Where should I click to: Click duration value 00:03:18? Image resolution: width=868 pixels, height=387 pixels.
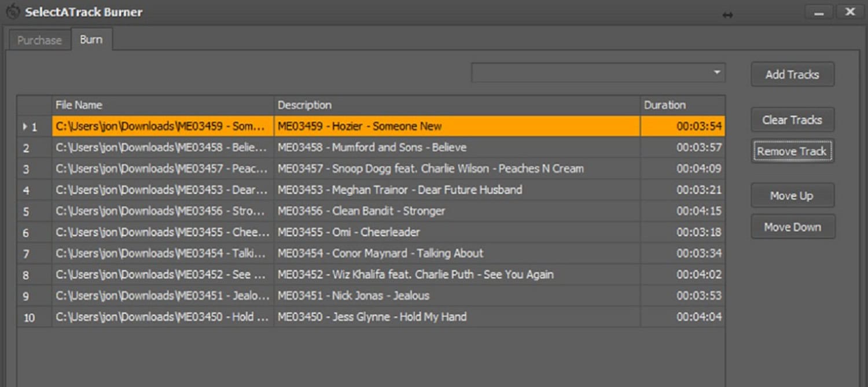699,232
